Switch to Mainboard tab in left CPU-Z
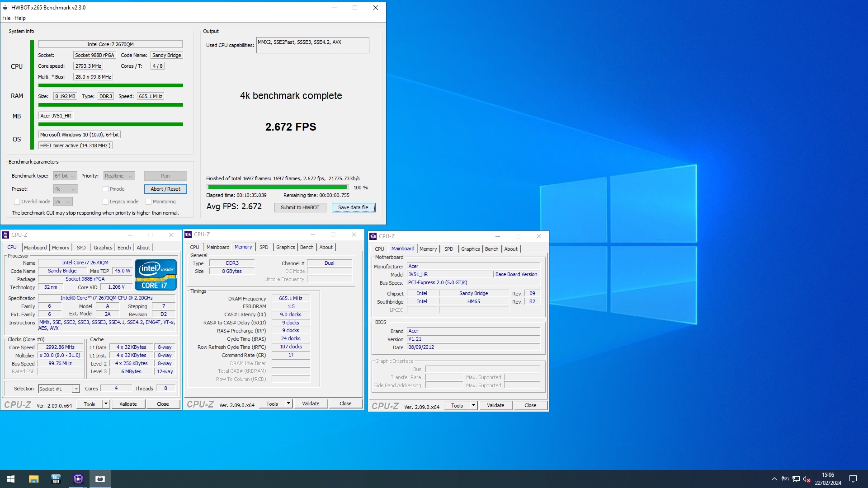The width and height of the screenshot is (868, 488). coord(35,248)
